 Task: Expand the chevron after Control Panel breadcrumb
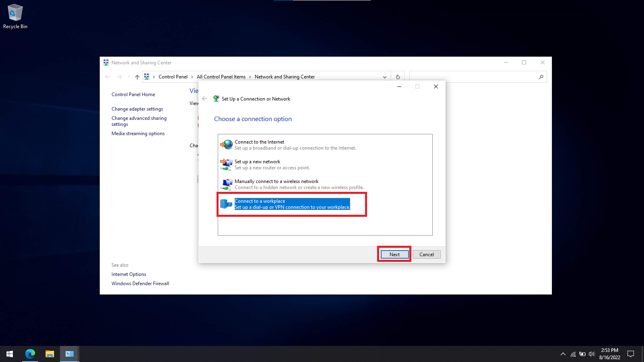pos(192,77)
